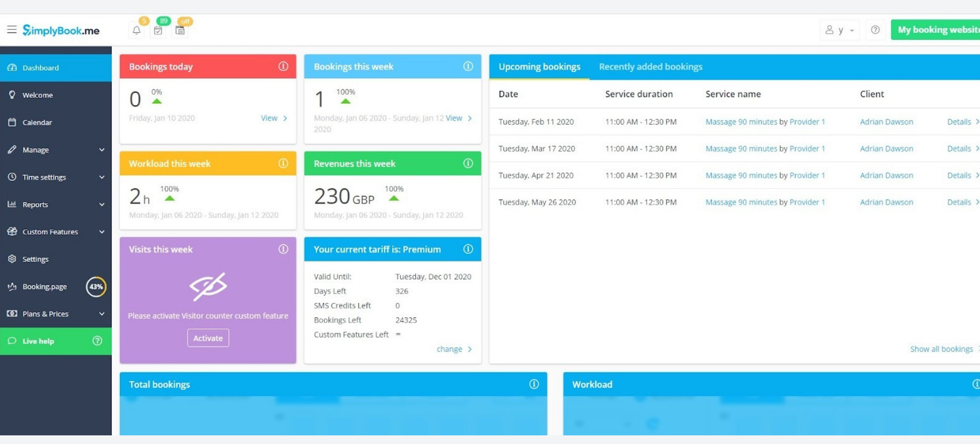This screenshot has width=980, height=444.
Task: Click the bookings calendar icon with 89 badge
Action: click(x=158, y=30)
